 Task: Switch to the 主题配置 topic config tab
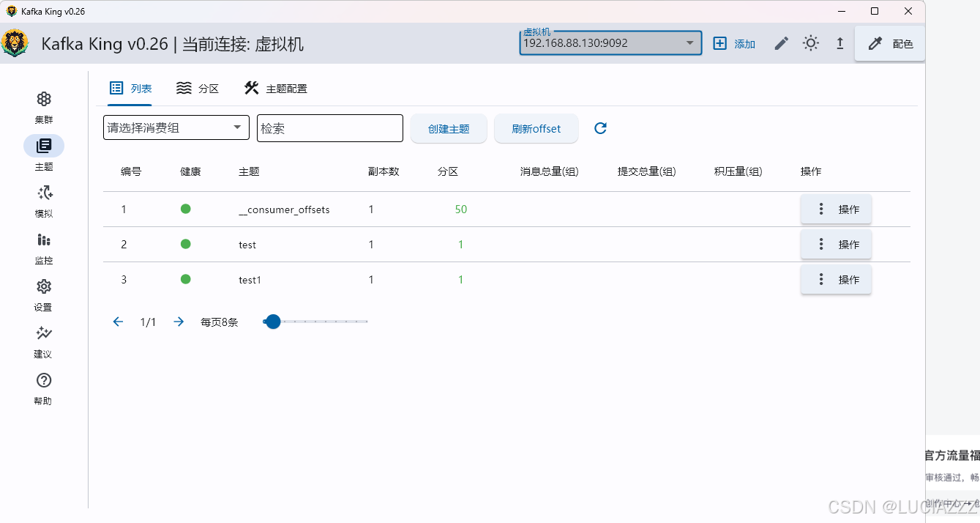(275, 89)
